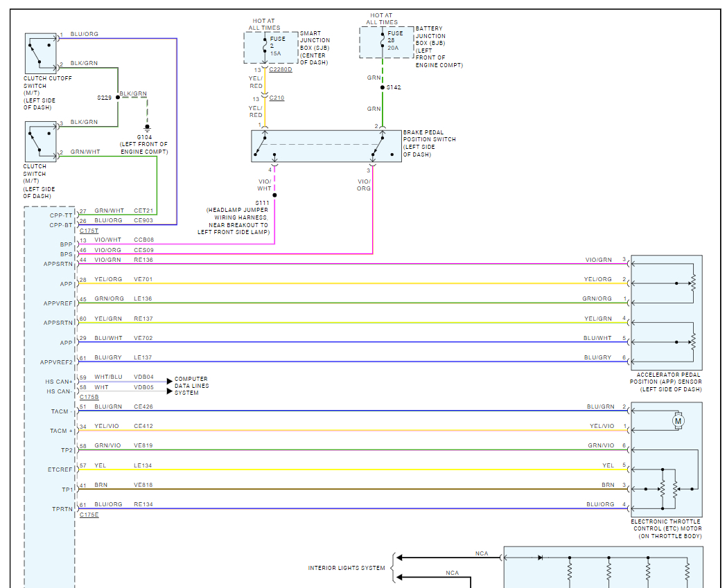
Task: Click the C175B connector label
Action: tap(89, 397)
